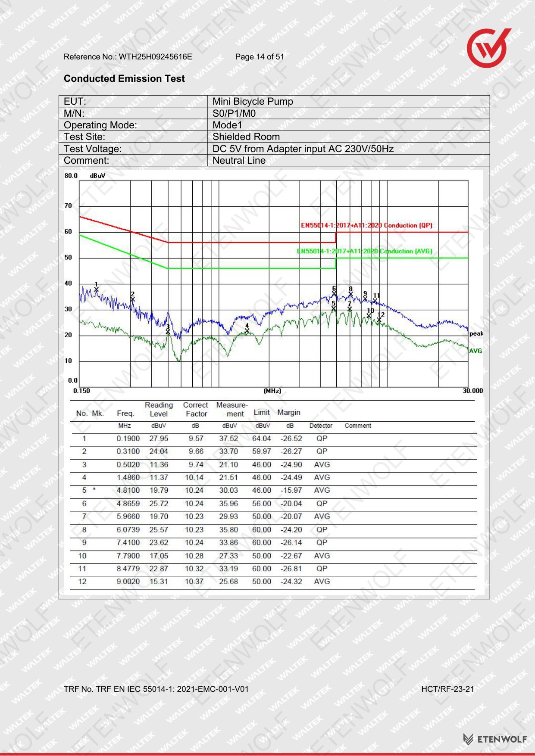Select margin -15.97 in row 5
The width and height of the screenshot is (535, 756).
tap(291, 490)
